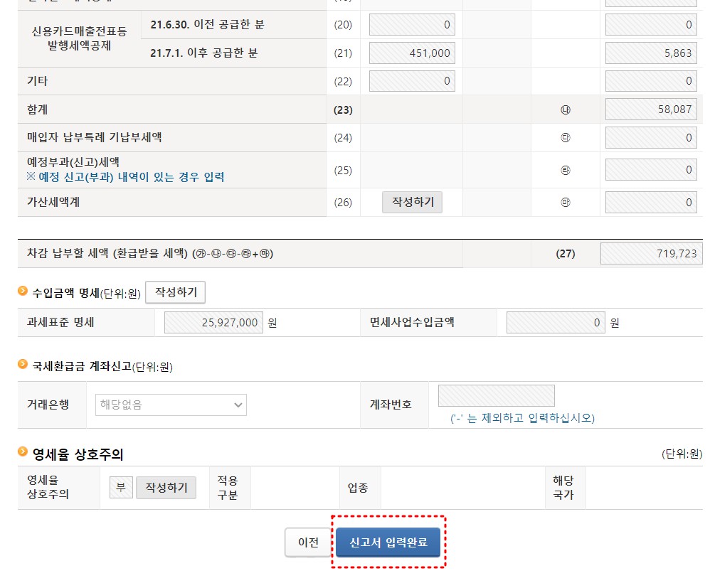
Task: Click the 계좌번호 account number input field
Action: 496,395
